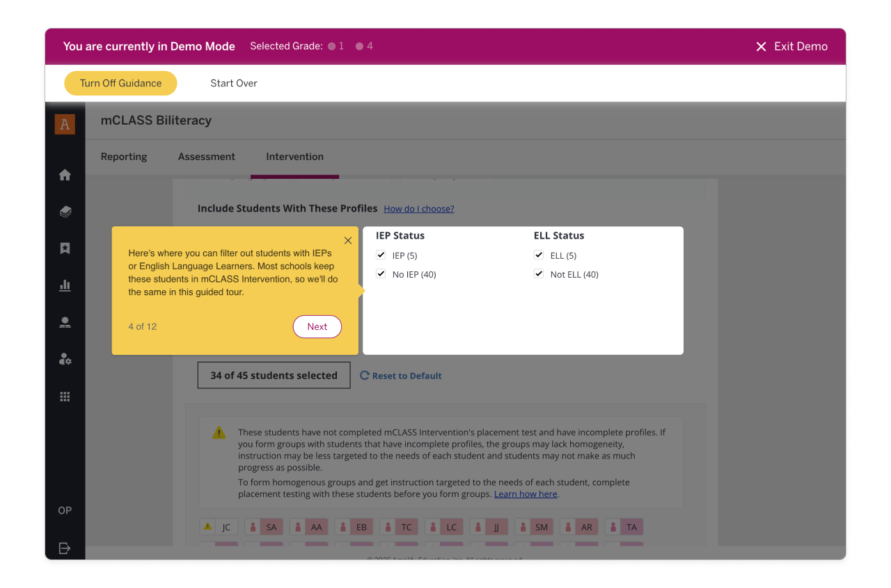Click the circular arrow Reset to Default icon
The image size is (891, 588).
point(364,376)
